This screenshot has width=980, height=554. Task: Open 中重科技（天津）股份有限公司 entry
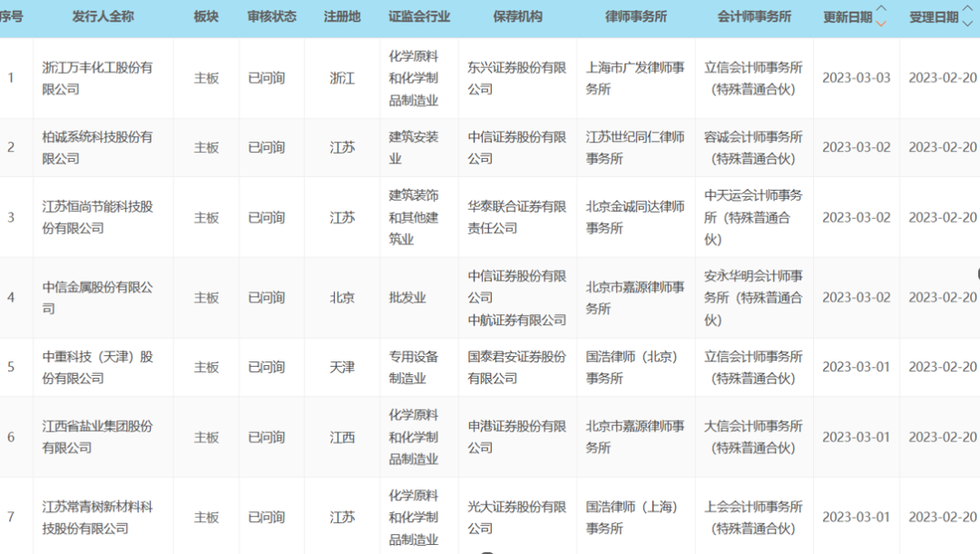coord(97,367)
